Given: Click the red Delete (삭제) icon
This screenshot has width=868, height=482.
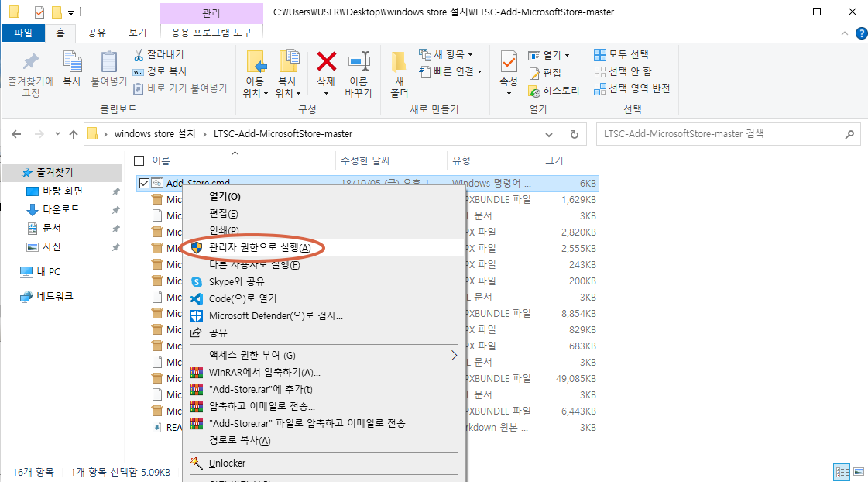Looking at the screenshot, I should (x=326, y=61).
